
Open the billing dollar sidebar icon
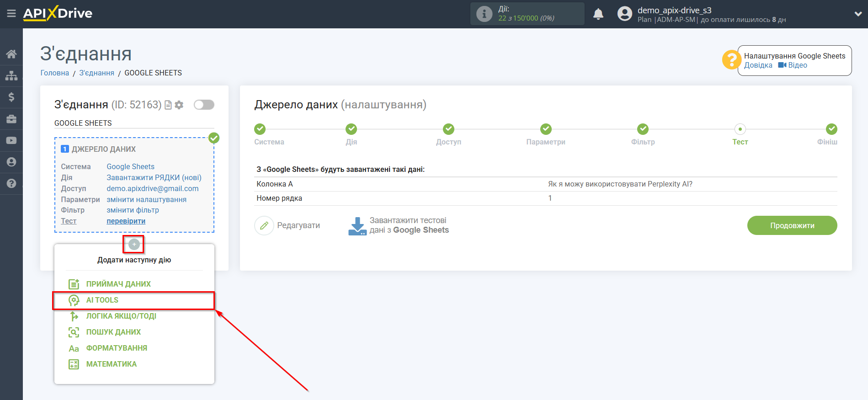tap(11, 97)
